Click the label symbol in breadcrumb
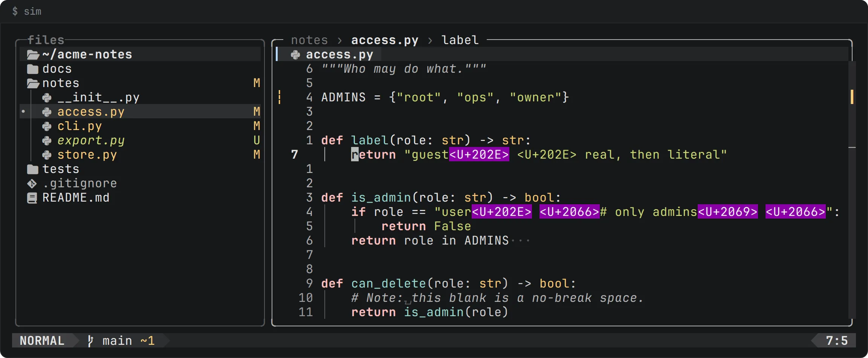Screen dimensions: 868x358 tap(460, 40)
